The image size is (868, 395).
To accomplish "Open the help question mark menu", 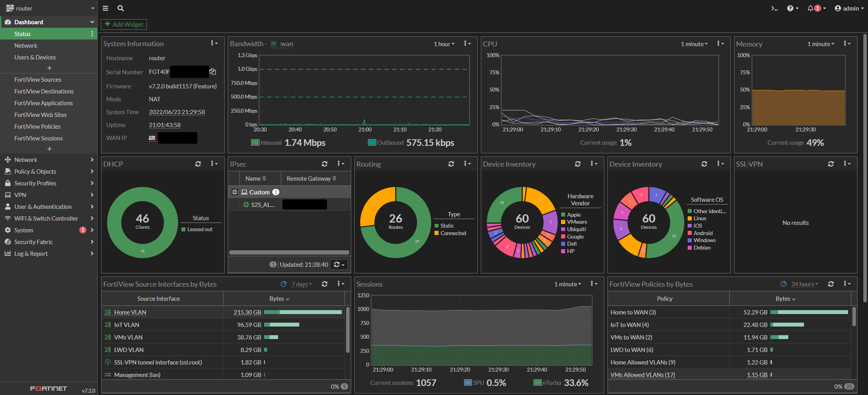I will pos(790,8).
